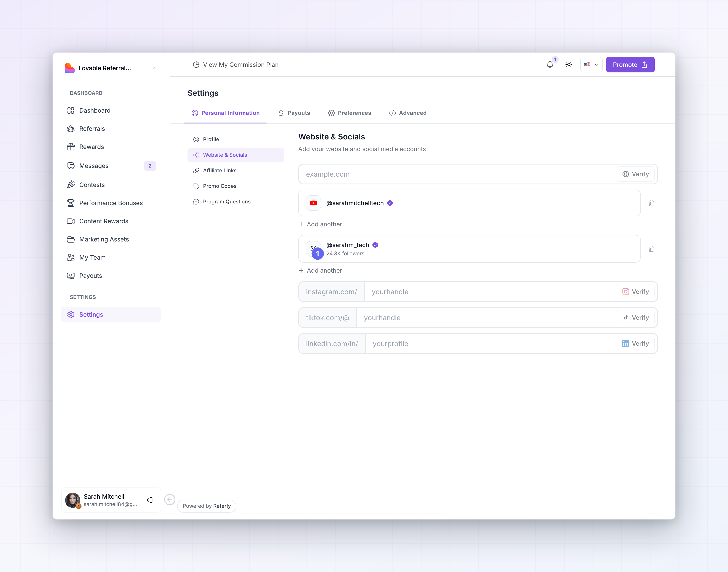Add another account below the YouTube row
This screenshot has height=572, width=728.
tap(320, 224)
